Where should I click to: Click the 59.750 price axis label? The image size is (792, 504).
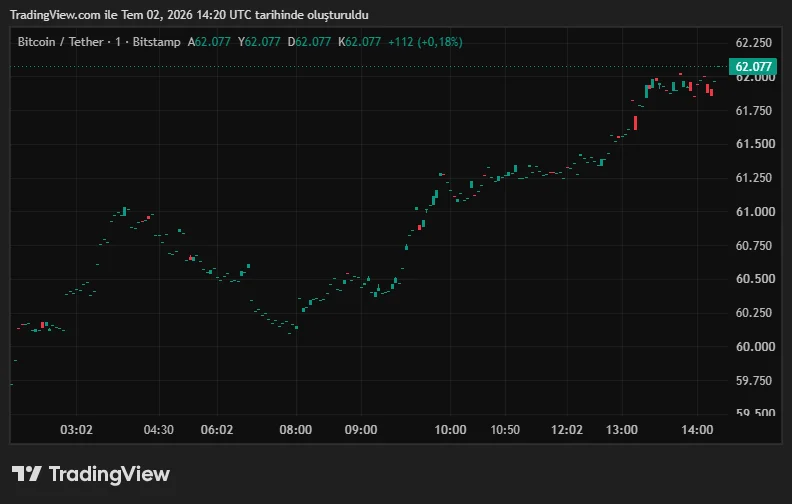[754, 380]
